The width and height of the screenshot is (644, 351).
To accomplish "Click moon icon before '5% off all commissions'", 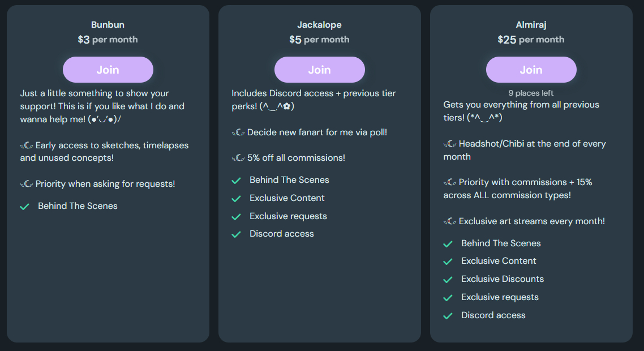I will click(x=238, y=158).
